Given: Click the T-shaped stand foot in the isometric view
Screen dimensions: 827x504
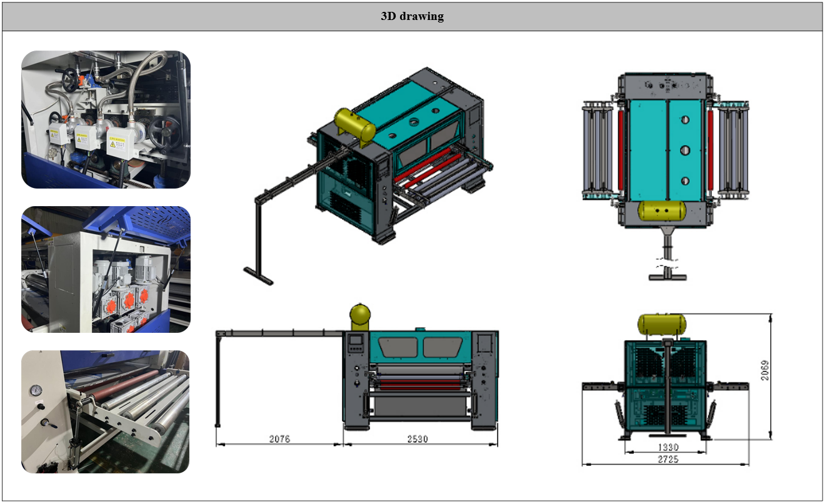Looking at the screenshot, I should pos(259,275).
